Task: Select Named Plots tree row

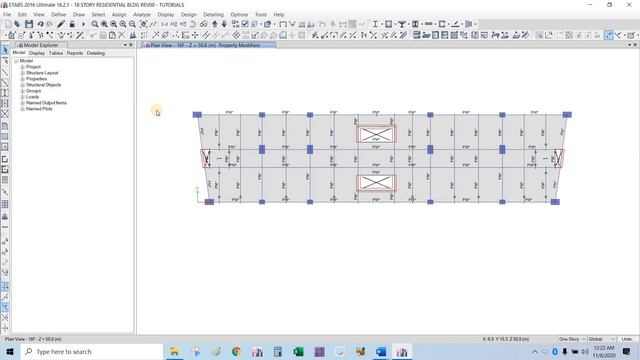Action: coord(39,109)
